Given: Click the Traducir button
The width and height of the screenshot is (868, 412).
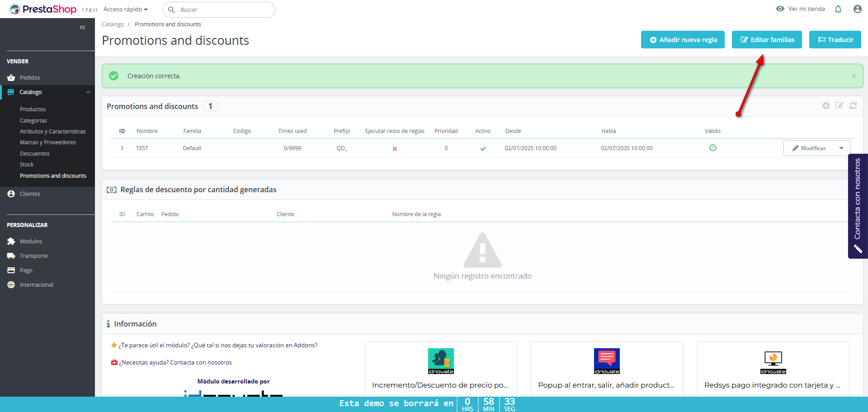Looking at the screenshot, I should coord(835,39).
